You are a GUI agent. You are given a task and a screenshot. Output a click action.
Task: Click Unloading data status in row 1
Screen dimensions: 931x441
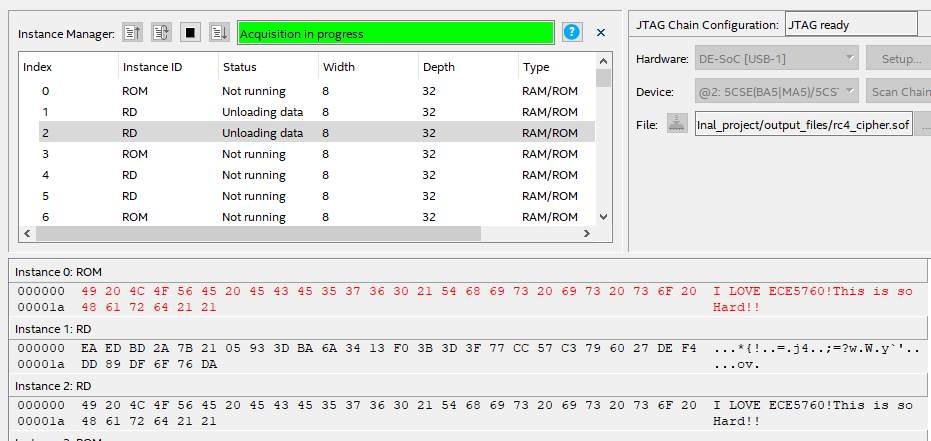(x=262, y=112)
